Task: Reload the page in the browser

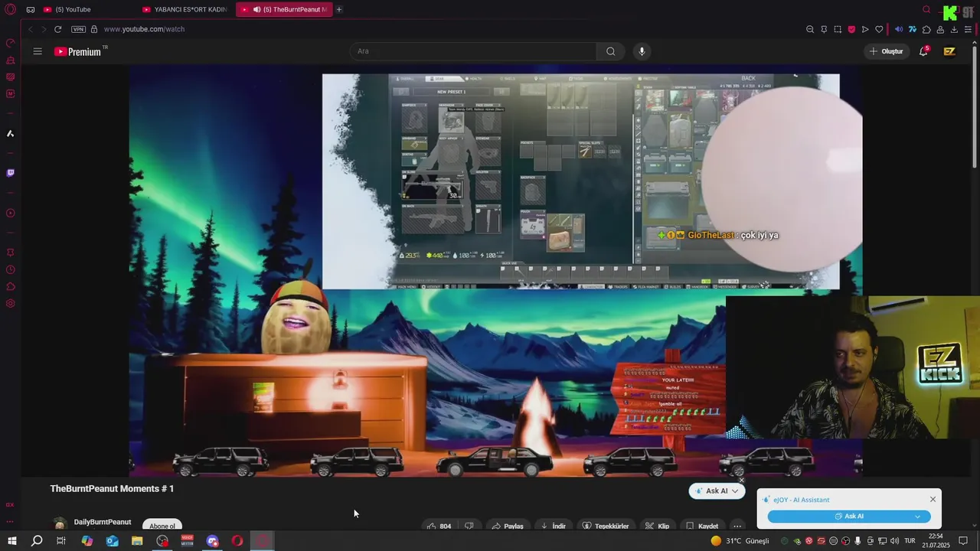Action: tap(57, 29)
